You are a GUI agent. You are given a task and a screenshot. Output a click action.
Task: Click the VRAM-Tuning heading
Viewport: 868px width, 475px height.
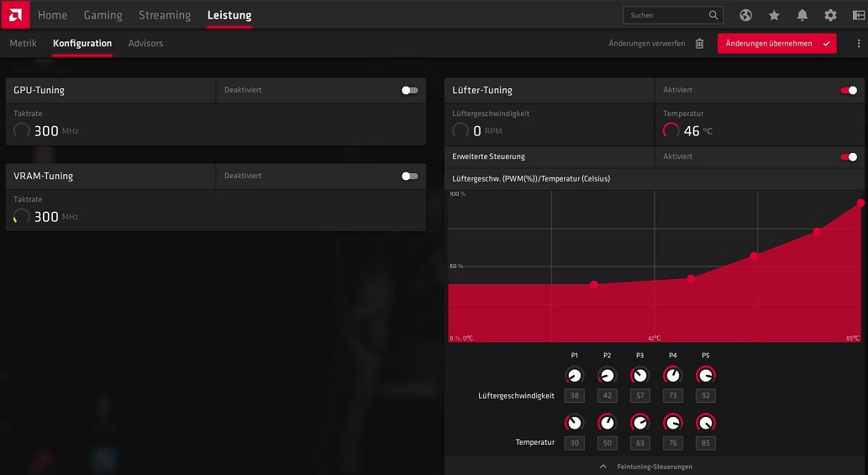[x=43, y=176]
